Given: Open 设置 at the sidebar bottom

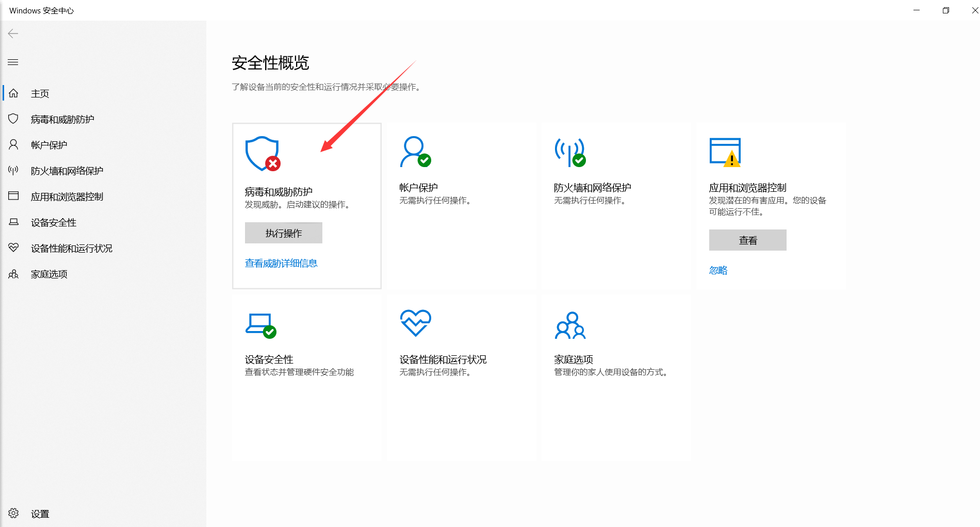Looking at the screenshot, I should [40, 514].
